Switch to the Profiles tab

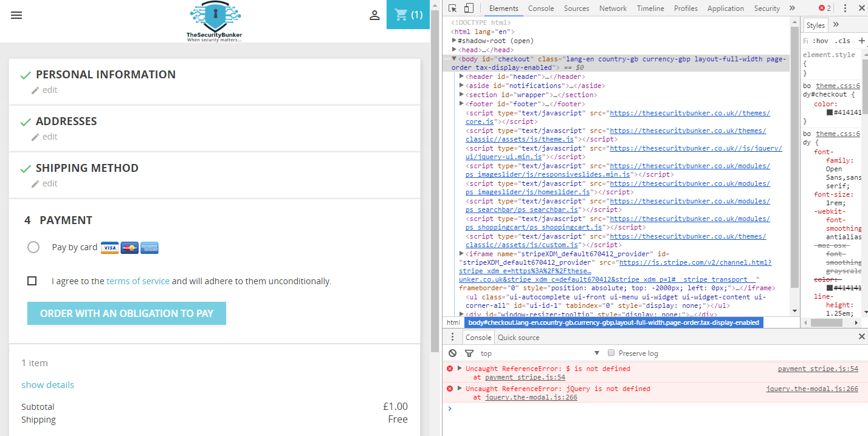(x=686, y=8)
